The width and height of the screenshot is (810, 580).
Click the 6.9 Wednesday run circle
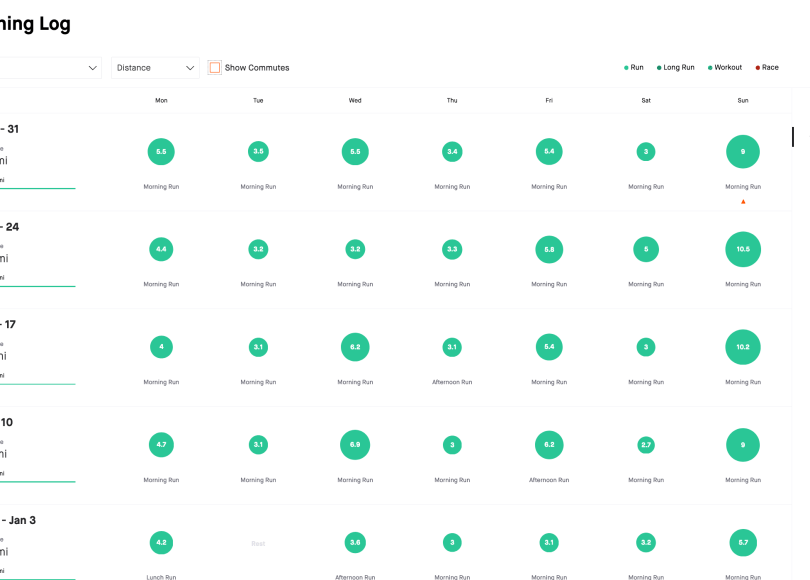click(x=355, y=445)
